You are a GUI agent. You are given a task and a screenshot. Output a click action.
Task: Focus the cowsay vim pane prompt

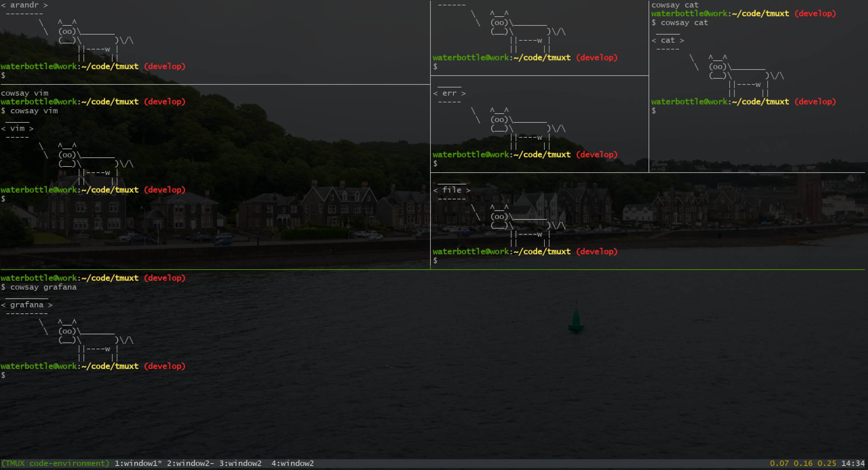pos(3,199)
